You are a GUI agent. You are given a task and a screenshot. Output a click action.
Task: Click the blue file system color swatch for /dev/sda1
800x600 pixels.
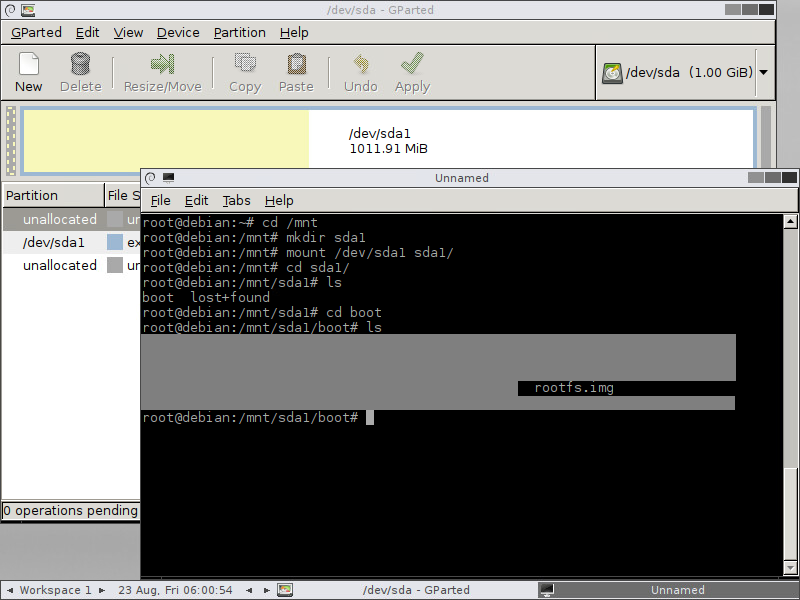[x=115, y=242]
